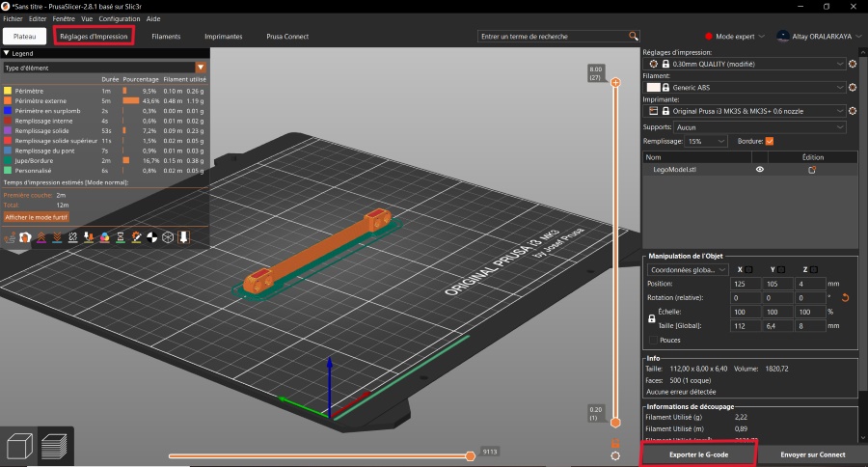868x467 pixels.
Task: Toggle visibility eye for LegoModel.stl
Action: click(760, 170)
